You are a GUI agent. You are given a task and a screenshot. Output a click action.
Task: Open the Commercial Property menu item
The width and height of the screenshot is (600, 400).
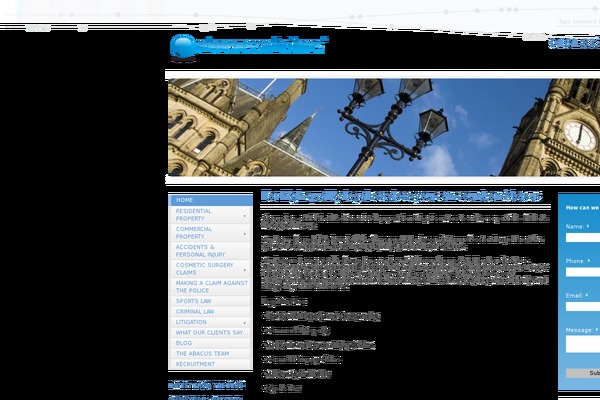tap(210, 233)
